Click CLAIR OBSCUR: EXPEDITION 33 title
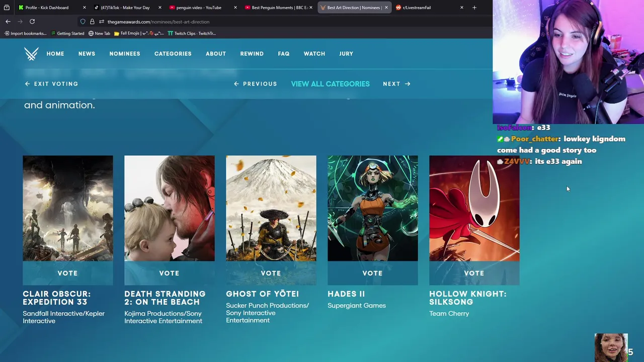 (57, 298)
